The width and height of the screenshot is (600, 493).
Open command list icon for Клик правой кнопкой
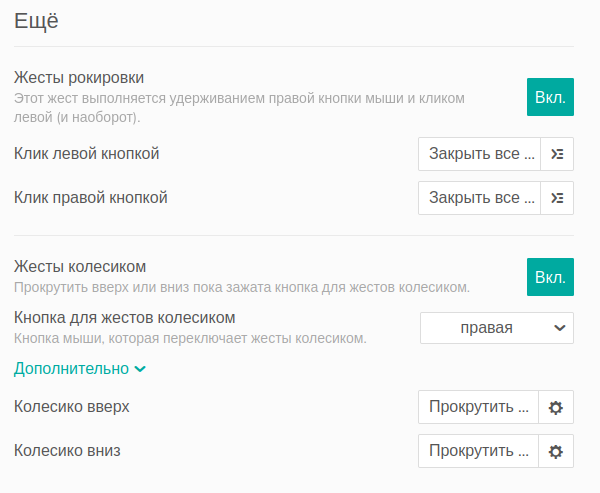tap(557, 198)
